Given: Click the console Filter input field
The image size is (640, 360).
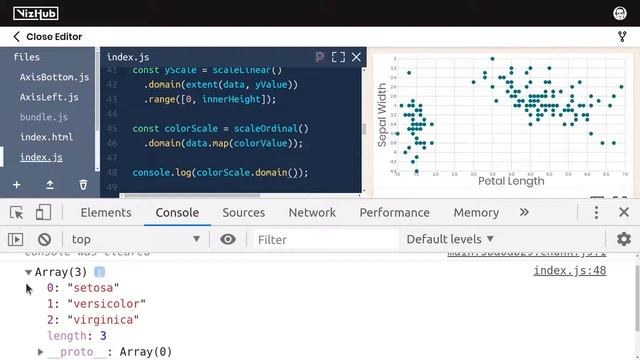Looking at the screenshot, I should pyautogui.click(x=326, y=239).
